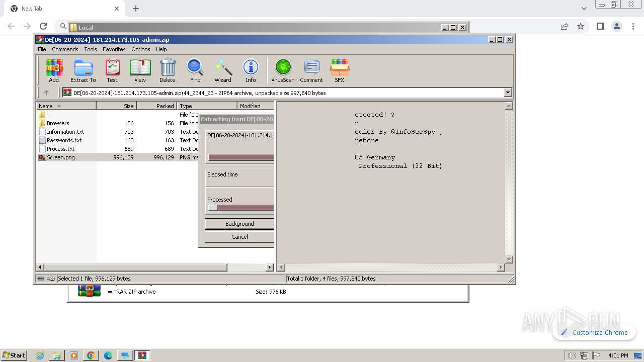The height and width of the screenshot is (362, 644).
Task: Click the Delete trash can icon
Action: 168,70
